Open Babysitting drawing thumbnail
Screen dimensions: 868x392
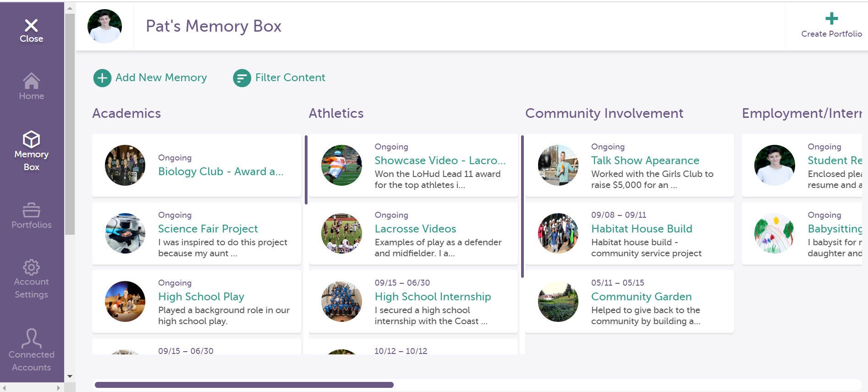coord(775,233)
